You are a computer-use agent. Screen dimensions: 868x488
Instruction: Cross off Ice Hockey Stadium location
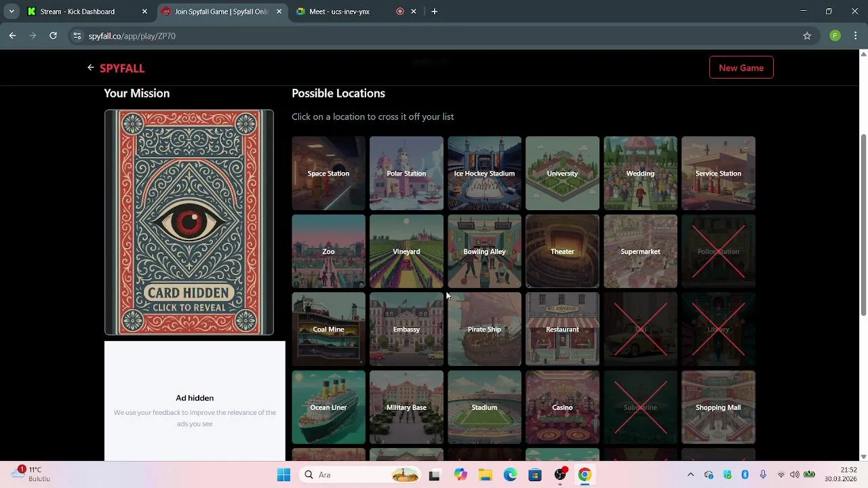click(484, 174)
